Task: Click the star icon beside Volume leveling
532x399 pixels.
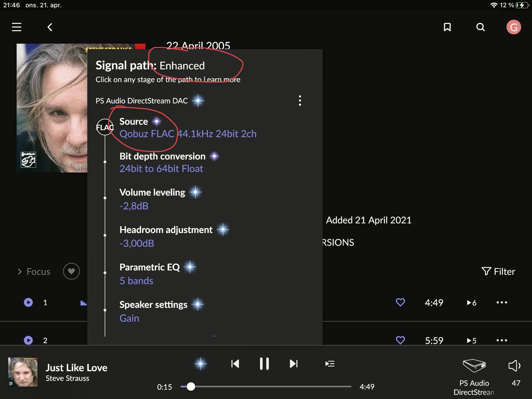Action: click(195, 192)
